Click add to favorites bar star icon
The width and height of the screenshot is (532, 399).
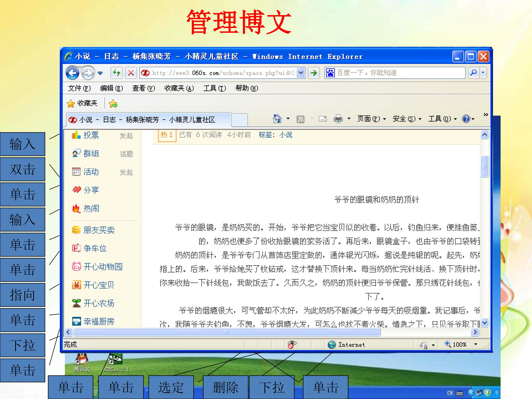[x=113, y=104]
